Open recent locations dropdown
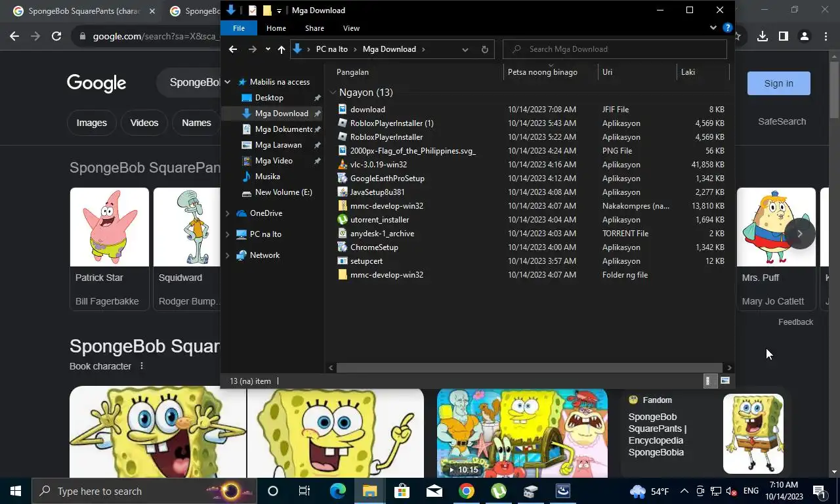 tap(268, 49)
